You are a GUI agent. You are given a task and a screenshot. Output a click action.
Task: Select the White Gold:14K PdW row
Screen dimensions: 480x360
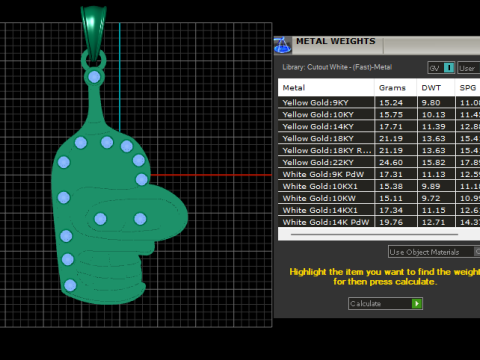[x=379, y=222]
